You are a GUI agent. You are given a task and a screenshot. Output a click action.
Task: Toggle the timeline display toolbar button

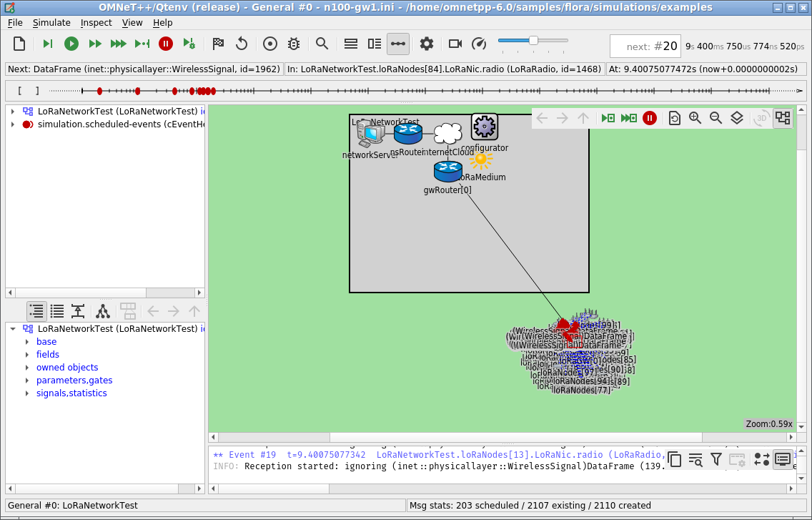point(397,44)
